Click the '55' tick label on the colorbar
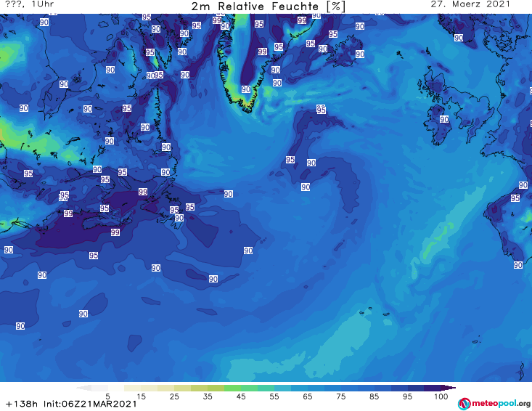 pyautogui.click(x=274, y=396)
